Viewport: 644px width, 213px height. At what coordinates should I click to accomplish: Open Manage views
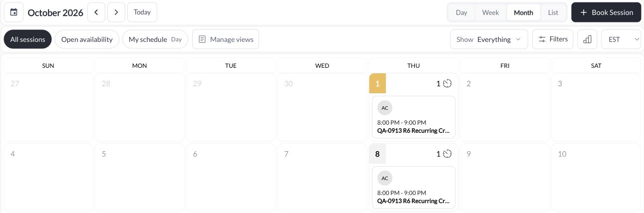pos(226,39)
